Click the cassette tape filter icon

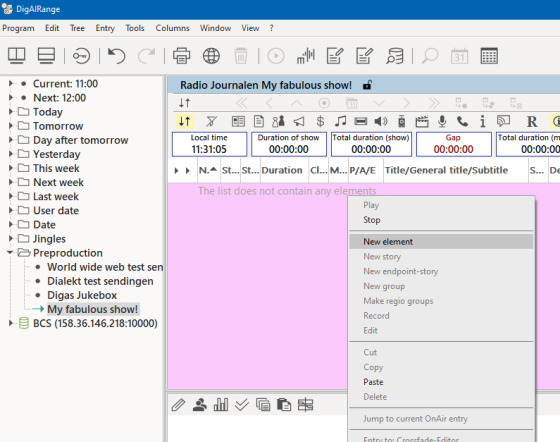(x=361, y=122)
